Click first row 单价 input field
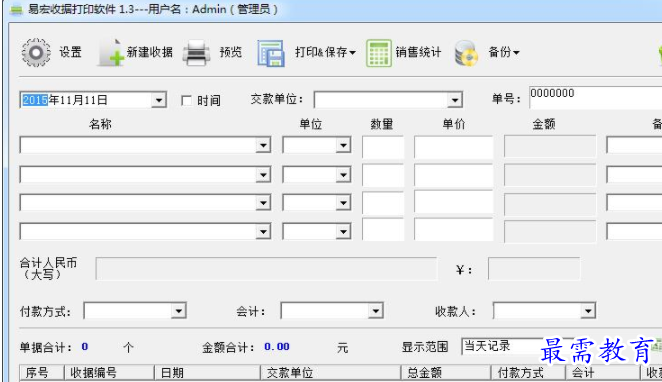The height and width of the screenshot is (382, 662). tap(453, 147)
